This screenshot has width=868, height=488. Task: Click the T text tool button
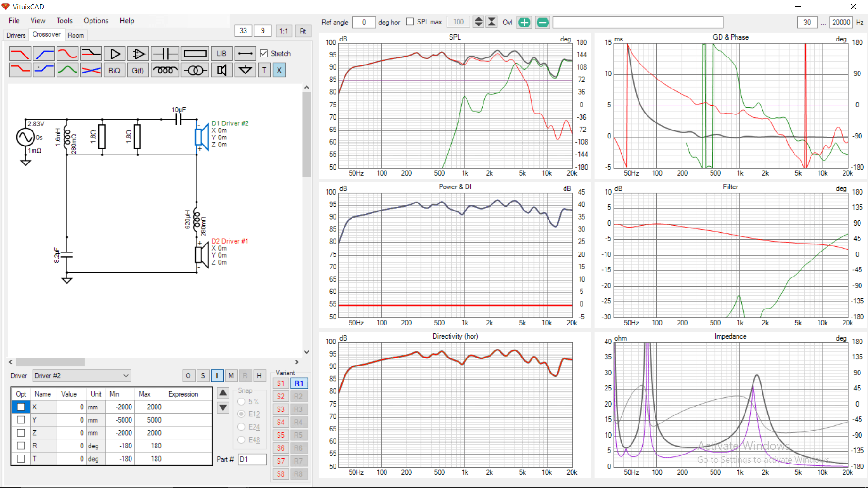tap(264, 70)
